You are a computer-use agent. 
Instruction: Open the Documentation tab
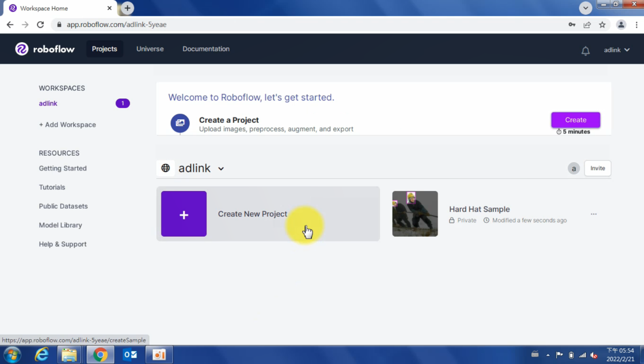coord(206,49)
